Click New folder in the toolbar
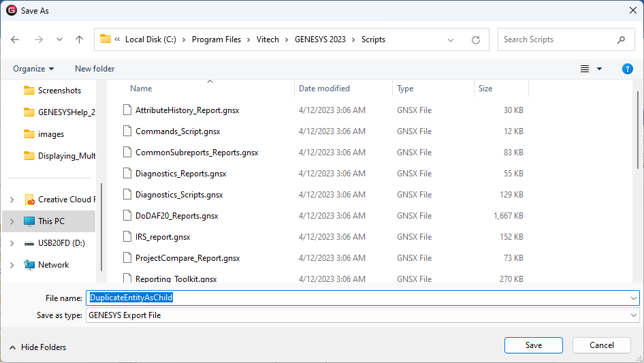The image size is (644, 363). (x=95, y=69)
